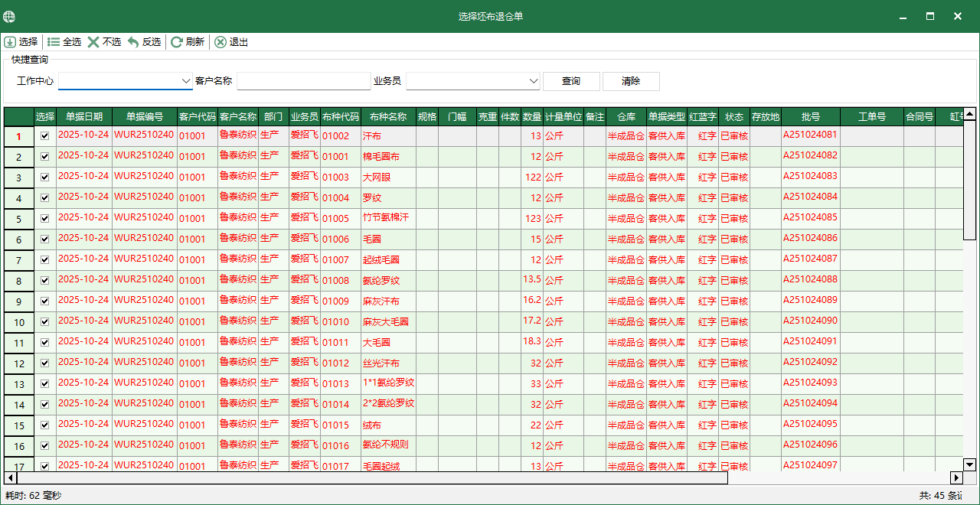Click the 清除 clear button
The width and height of the screenshot is (980, 505).
coord(631,81)
